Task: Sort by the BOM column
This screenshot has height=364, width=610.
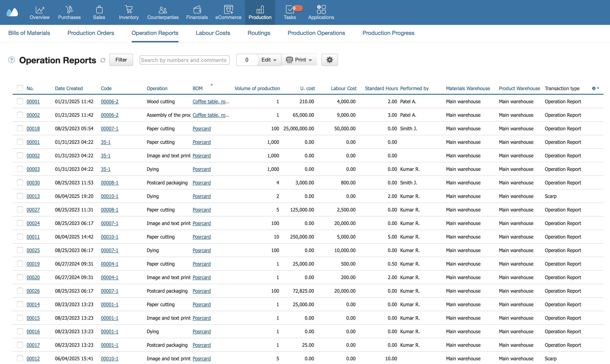Action: [198, 88]
